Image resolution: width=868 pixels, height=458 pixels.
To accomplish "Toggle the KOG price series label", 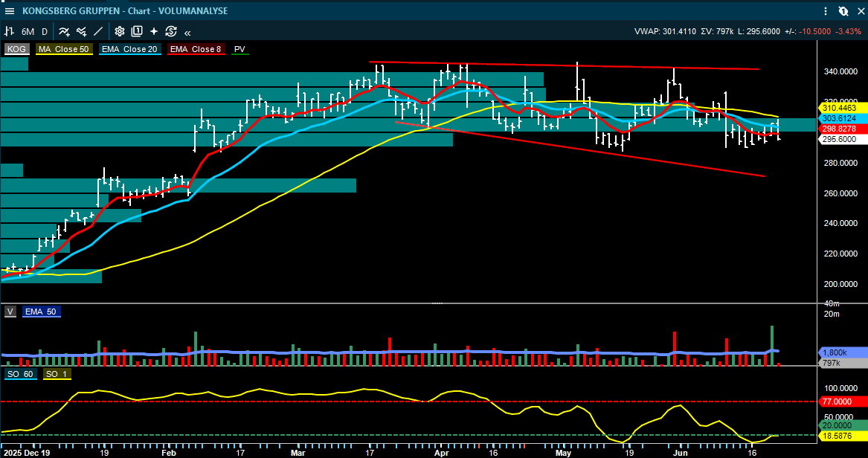I will [x=16, y=49].
